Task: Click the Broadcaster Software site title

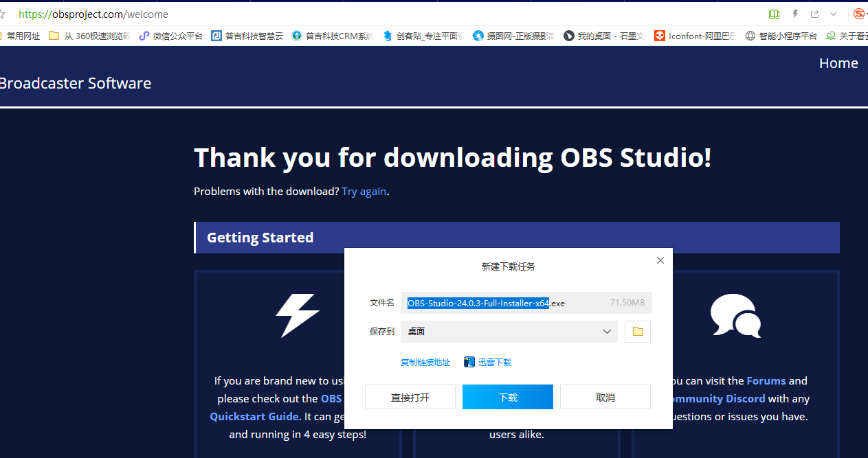Action: click(76, 84)
